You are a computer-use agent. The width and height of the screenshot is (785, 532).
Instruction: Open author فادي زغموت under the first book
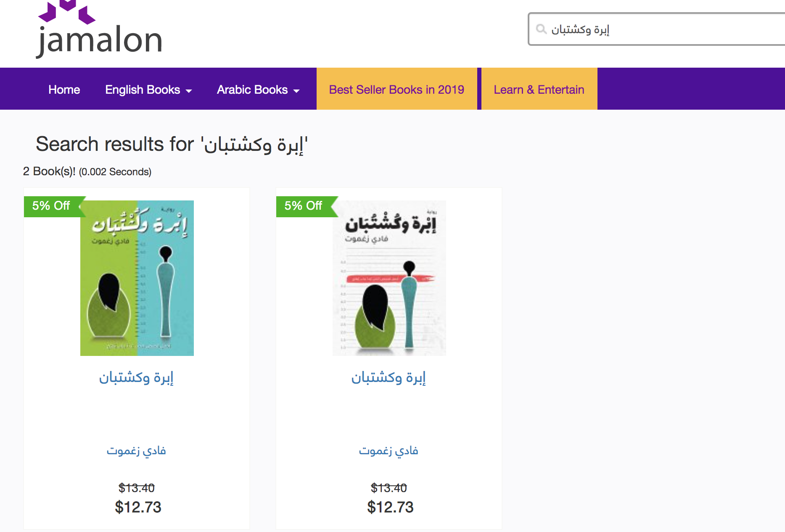coord(136,450)
